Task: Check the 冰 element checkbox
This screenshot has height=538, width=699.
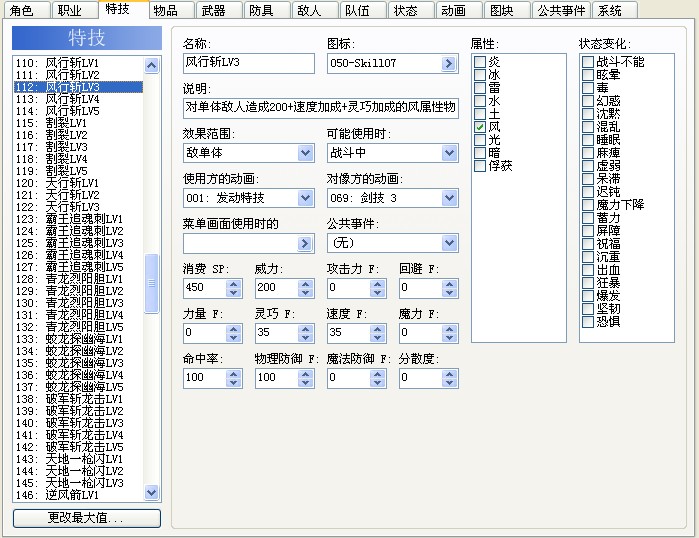Action: tap(480, 74)
